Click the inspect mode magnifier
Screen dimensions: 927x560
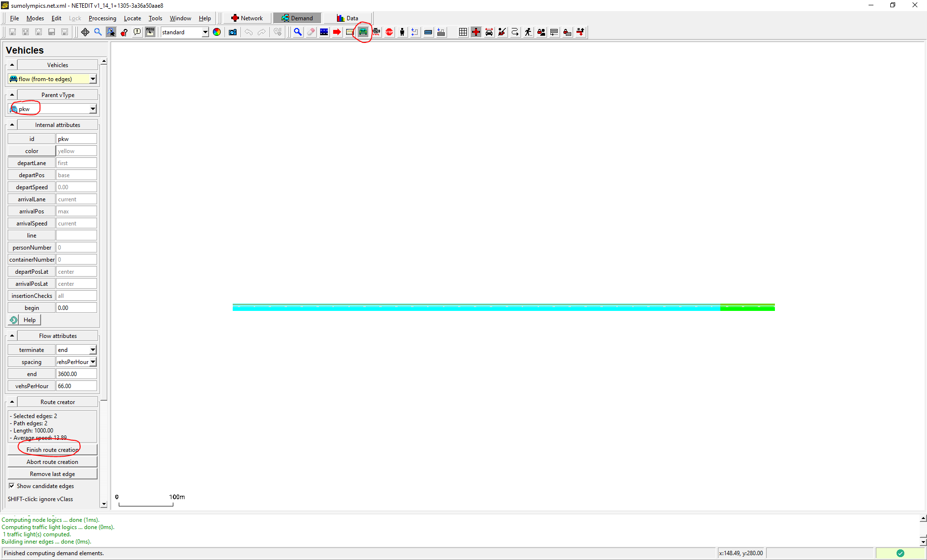point(298,32)
